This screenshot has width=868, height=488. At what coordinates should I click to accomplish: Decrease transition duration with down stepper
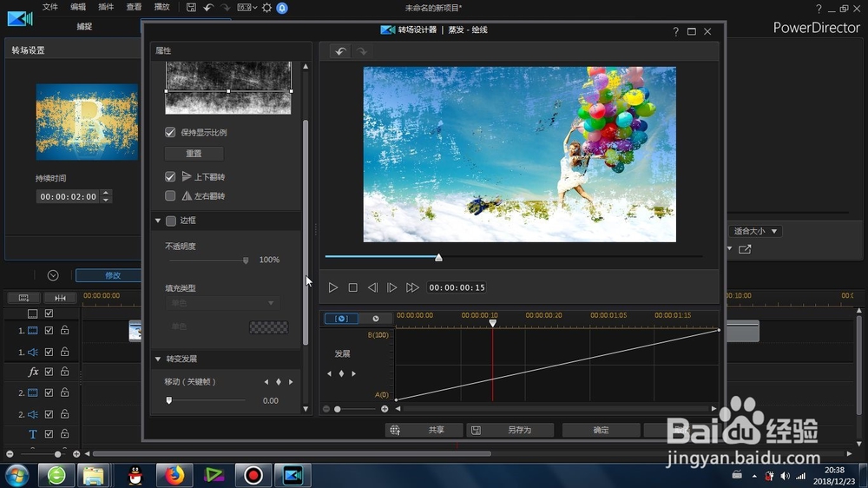pyautogui.click(x=106, y=200)
